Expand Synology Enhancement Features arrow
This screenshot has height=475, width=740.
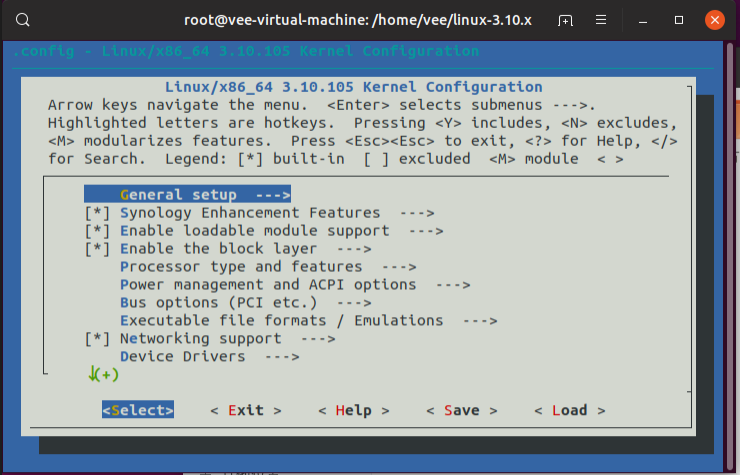click(x=417, y=213)
